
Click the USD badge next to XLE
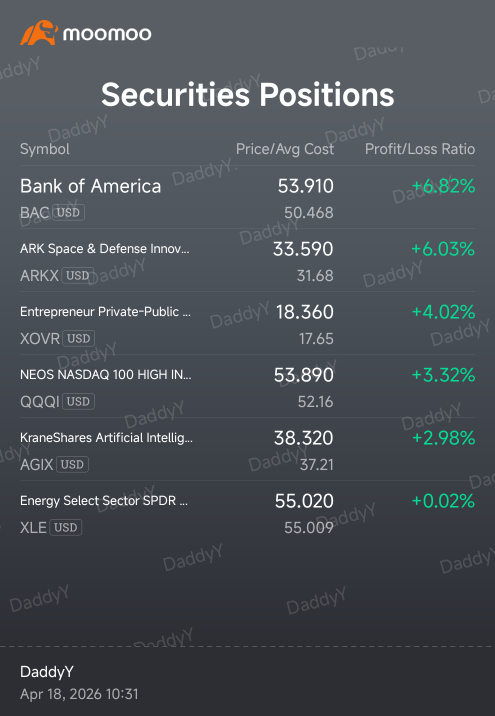[x=66, y=527]
